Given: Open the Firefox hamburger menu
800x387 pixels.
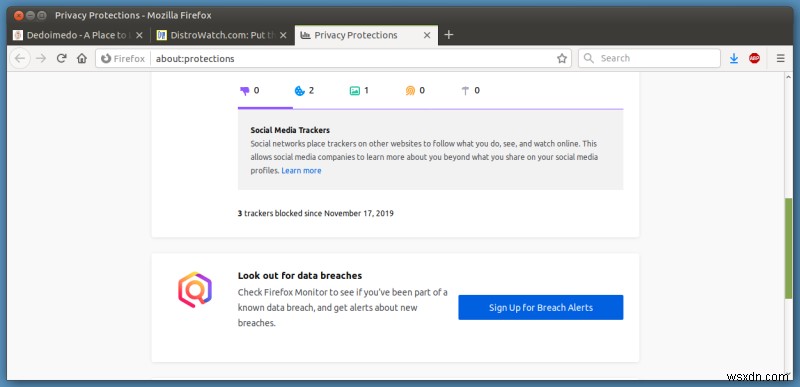Looking at the screenshot, I should point(781,59).
